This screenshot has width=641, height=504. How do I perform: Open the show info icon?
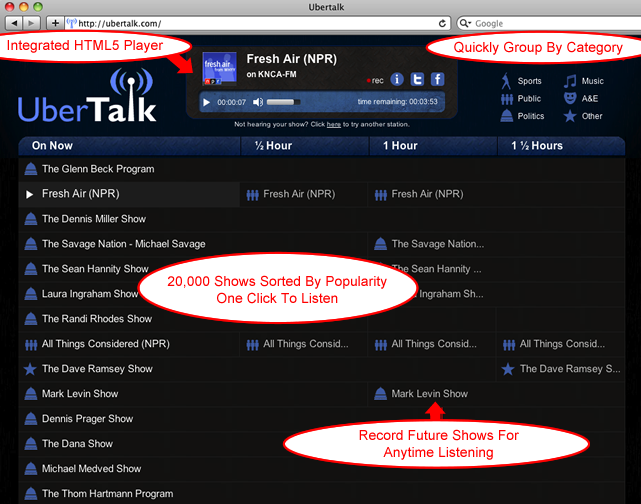[x=397, y=79]
